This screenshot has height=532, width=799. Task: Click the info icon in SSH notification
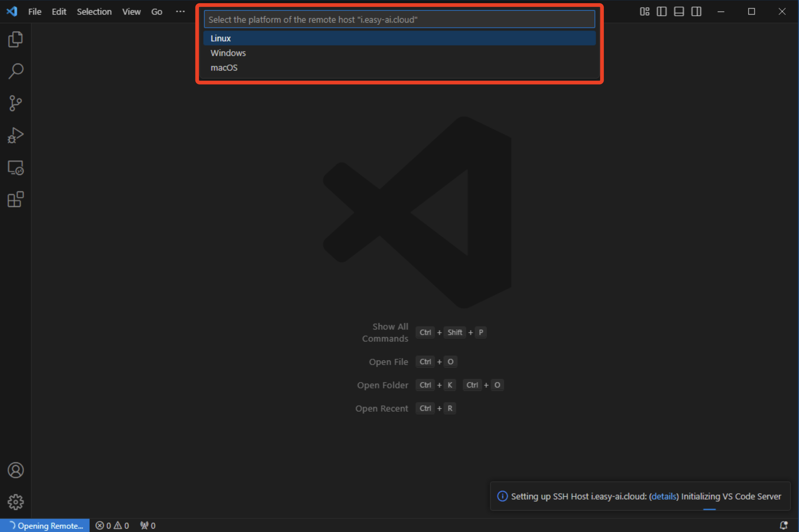coord(502,496)
